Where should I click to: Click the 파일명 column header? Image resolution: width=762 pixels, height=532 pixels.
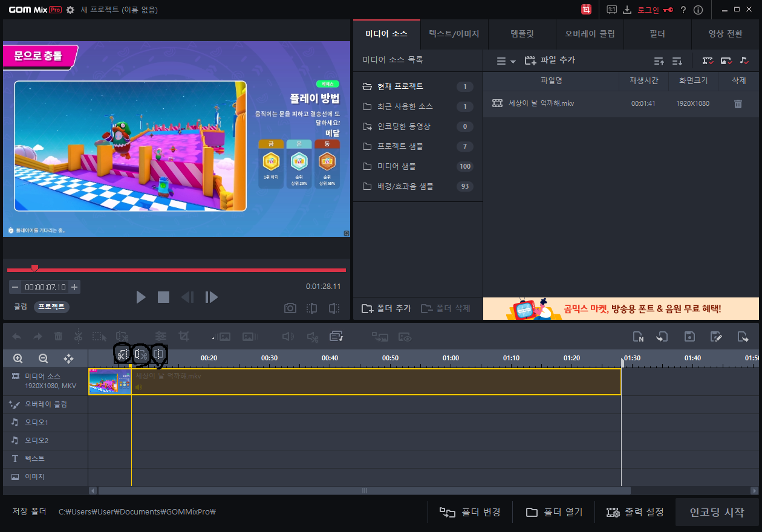point(552,80)
